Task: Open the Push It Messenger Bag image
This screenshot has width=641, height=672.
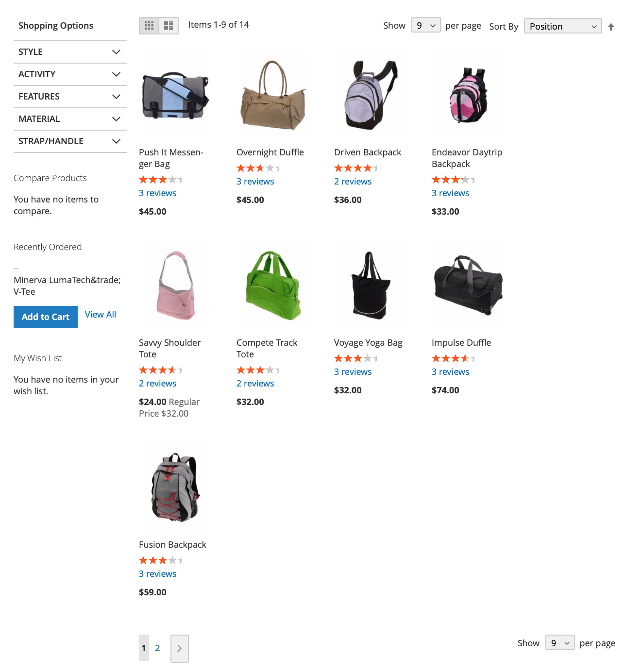Action: pyautogui.click(x=176, y=95)
